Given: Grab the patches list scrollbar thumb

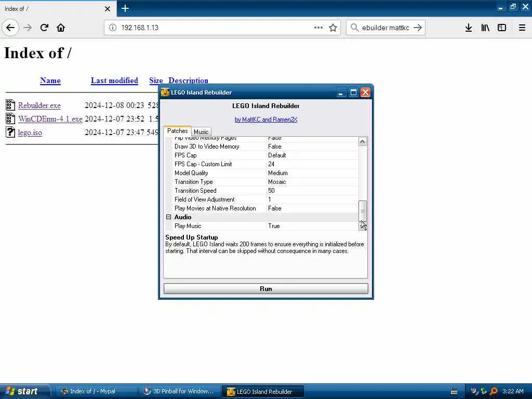Looking at the screenshot, I should (x=362, y=211).
